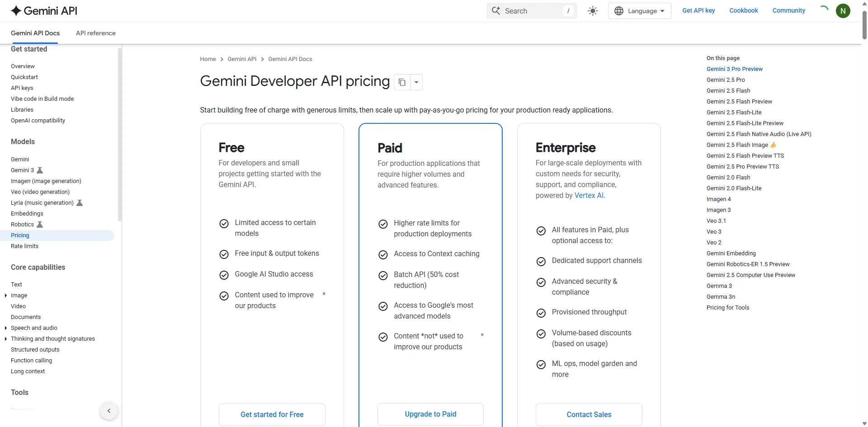868x427 pixels.
Task: Open the user account avatar
Action: click(x=843, y=11)
